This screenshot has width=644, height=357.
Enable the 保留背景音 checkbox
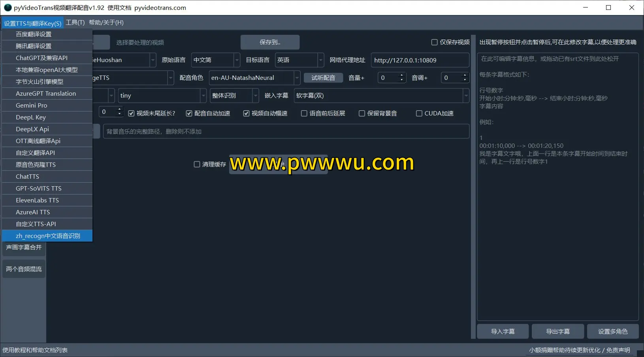point(362,113)
